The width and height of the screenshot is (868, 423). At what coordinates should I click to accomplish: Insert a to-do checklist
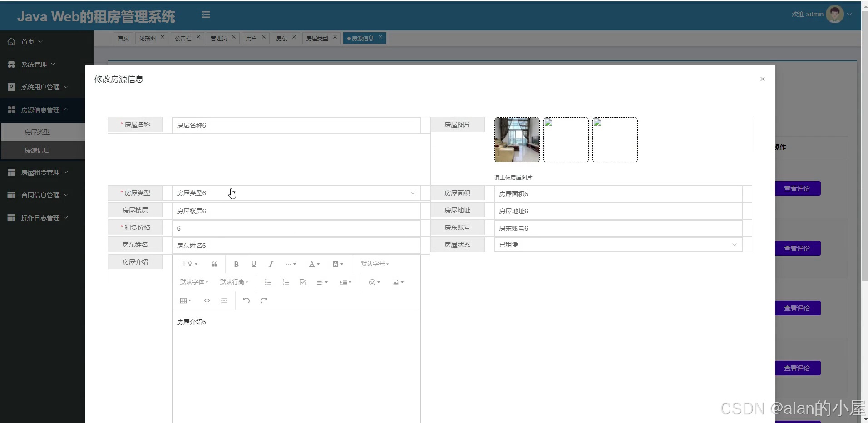[303, 282]
